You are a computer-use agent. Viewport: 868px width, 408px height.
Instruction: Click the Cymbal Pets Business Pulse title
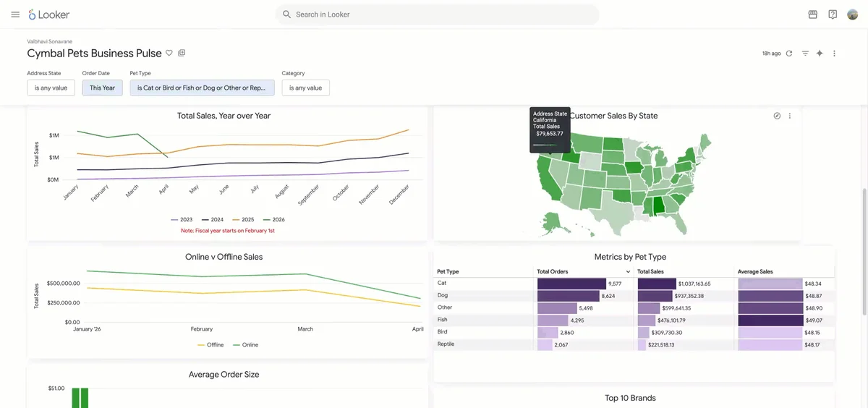point(94,53)
